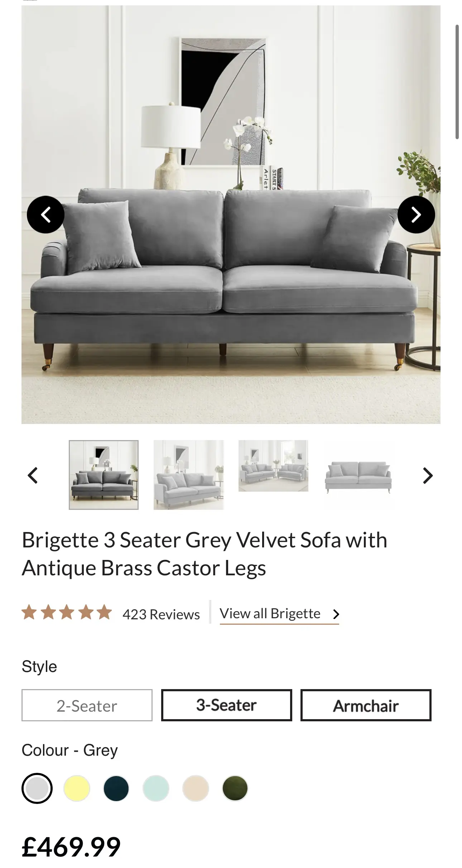Select the dark green colour swatch
Viewport: 462px width, 868px height.
point(235,788)
